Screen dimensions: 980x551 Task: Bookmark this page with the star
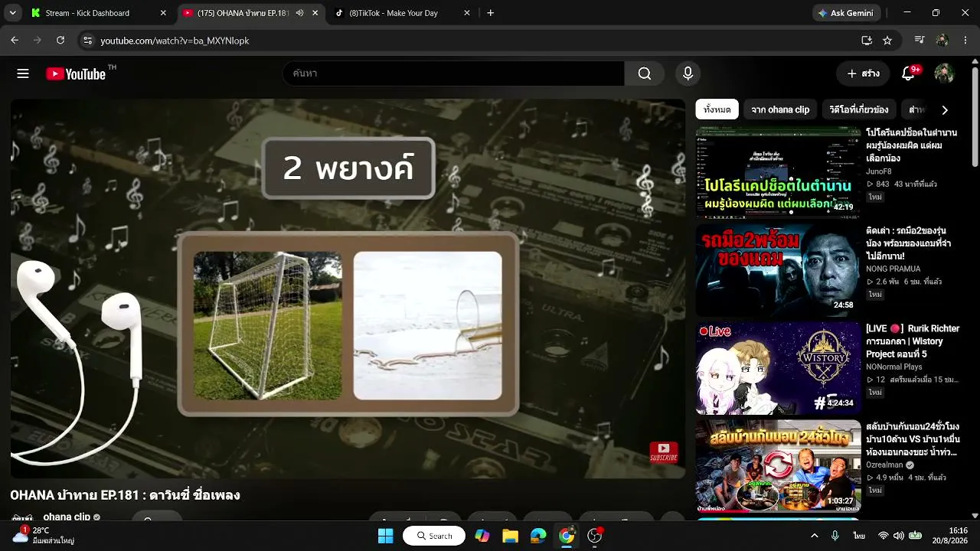pos(887,41)
